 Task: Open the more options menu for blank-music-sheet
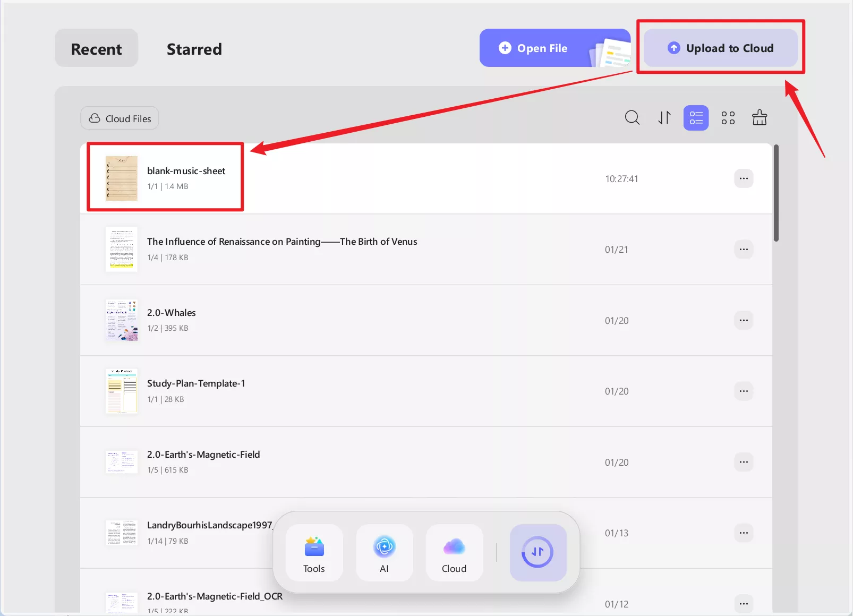click(744, 178)
